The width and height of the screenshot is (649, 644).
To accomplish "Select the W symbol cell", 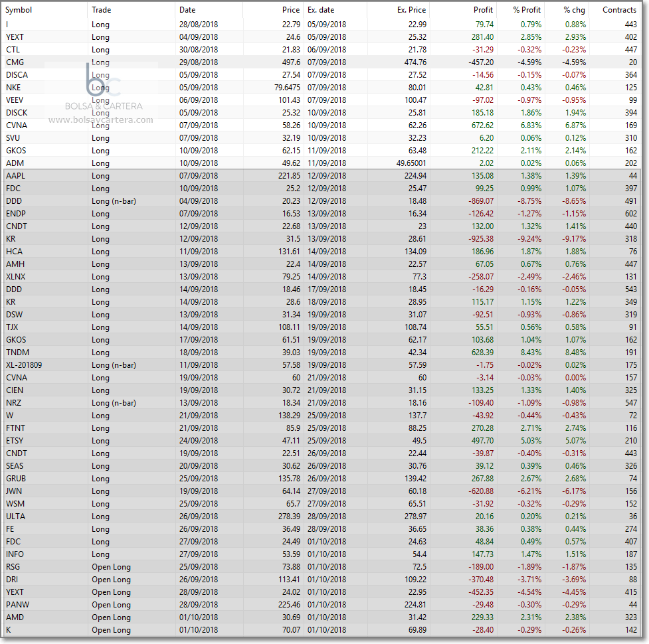I will [x=9, y=415].
